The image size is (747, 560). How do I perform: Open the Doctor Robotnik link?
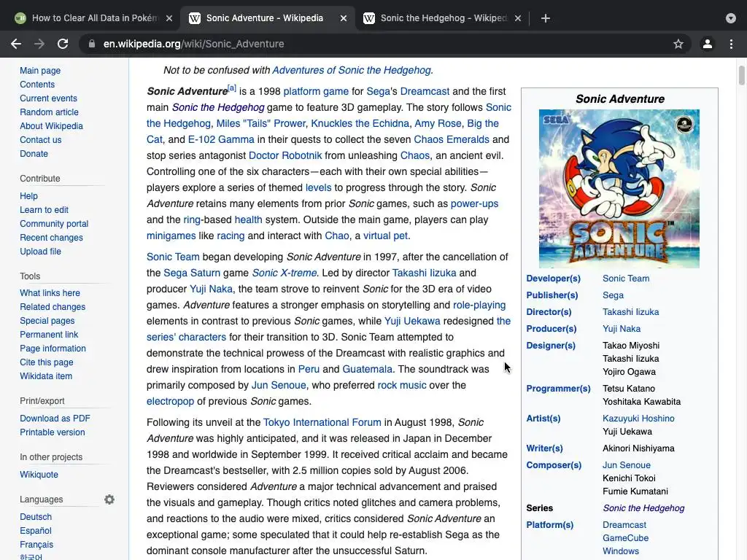pyautogui.click(x=285, y=156)
